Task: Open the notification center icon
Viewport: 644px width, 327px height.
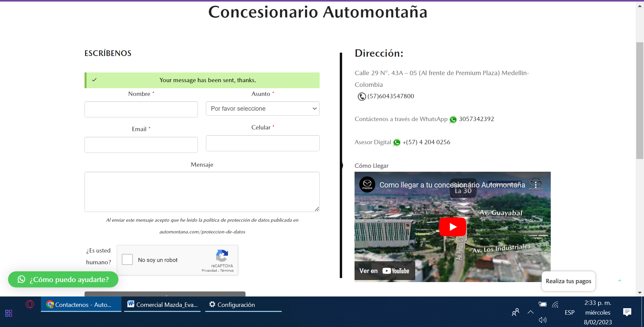Action: [x=627, y=312]
